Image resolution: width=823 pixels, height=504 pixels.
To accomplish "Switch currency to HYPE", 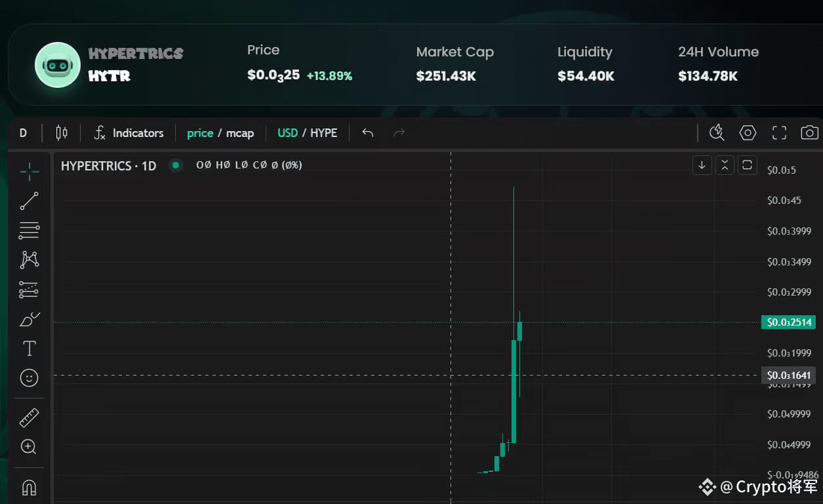I will [324, 133].
